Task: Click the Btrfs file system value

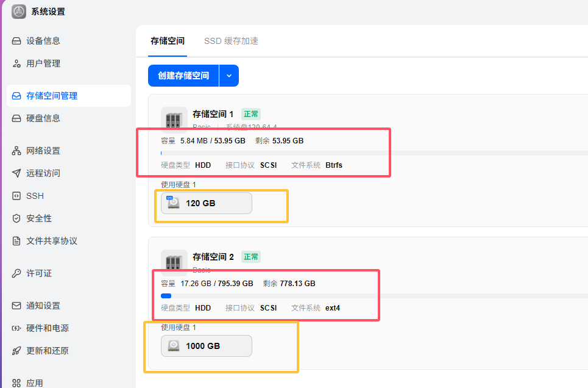Action: pos(334,165)
